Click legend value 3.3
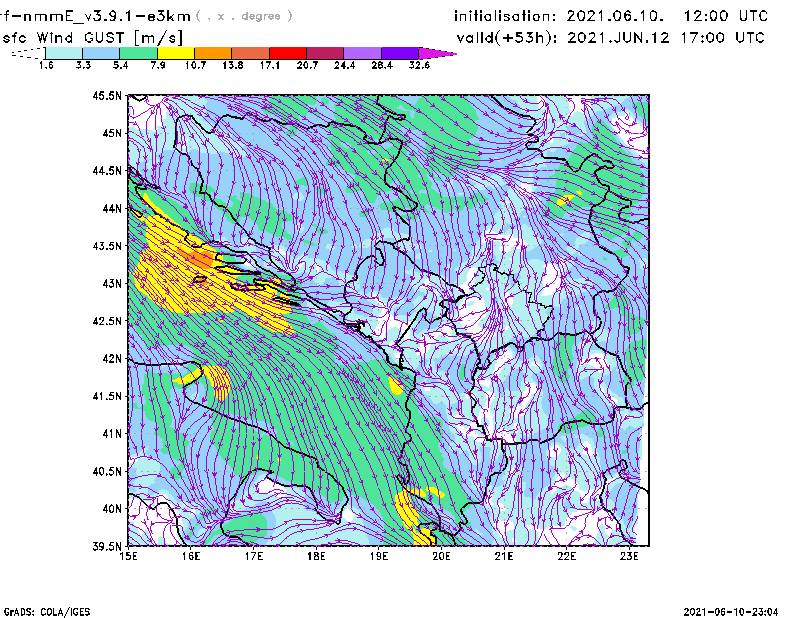The image size is (800, 618). [x=83, y=65]
